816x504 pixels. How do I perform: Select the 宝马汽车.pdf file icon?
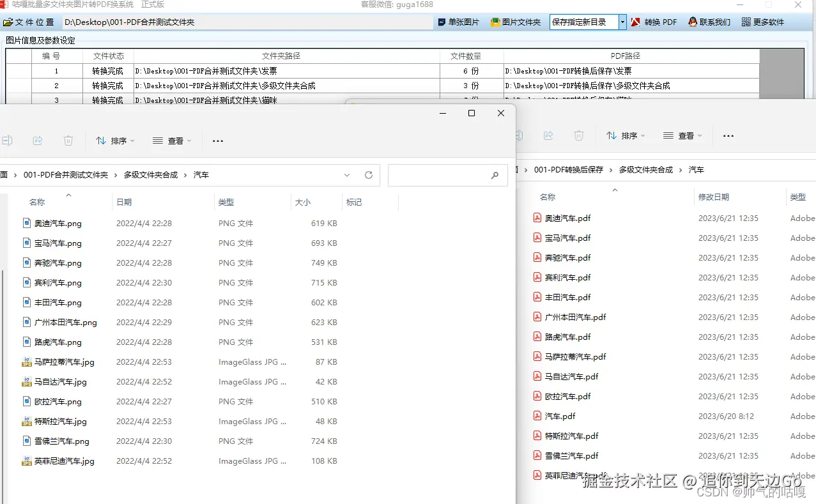[537, 238]
